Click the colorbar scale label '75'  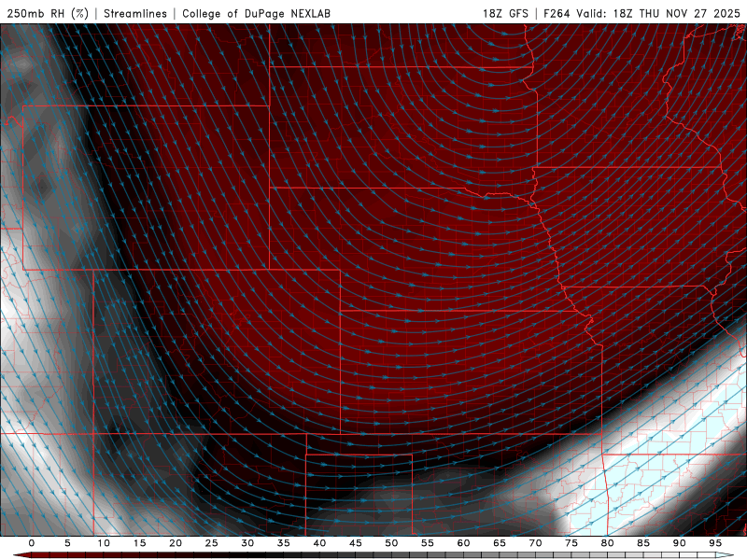571,543
